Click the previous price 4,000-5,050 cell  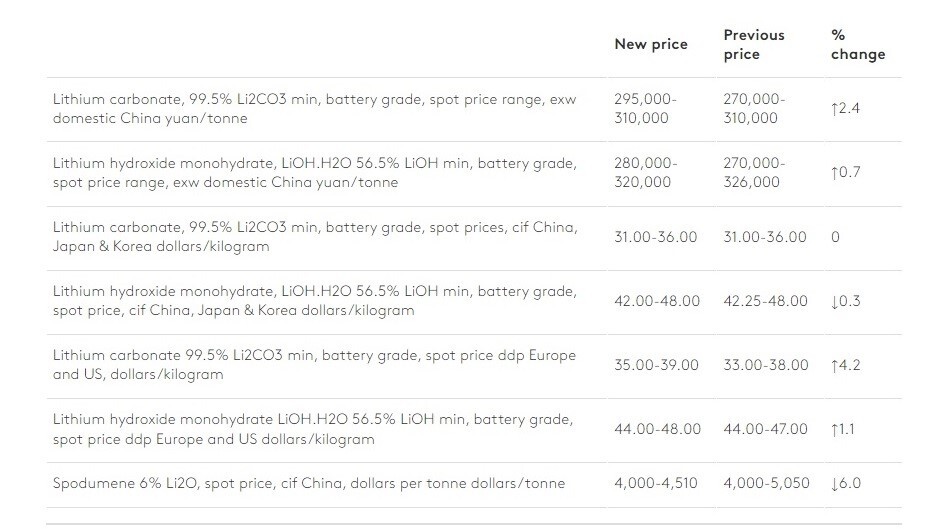click(766, 483)
